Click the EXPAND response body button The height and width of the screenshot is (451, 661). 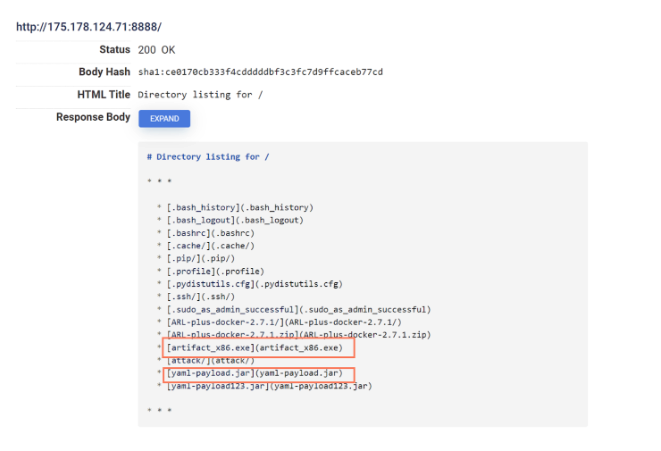point(164,118)
